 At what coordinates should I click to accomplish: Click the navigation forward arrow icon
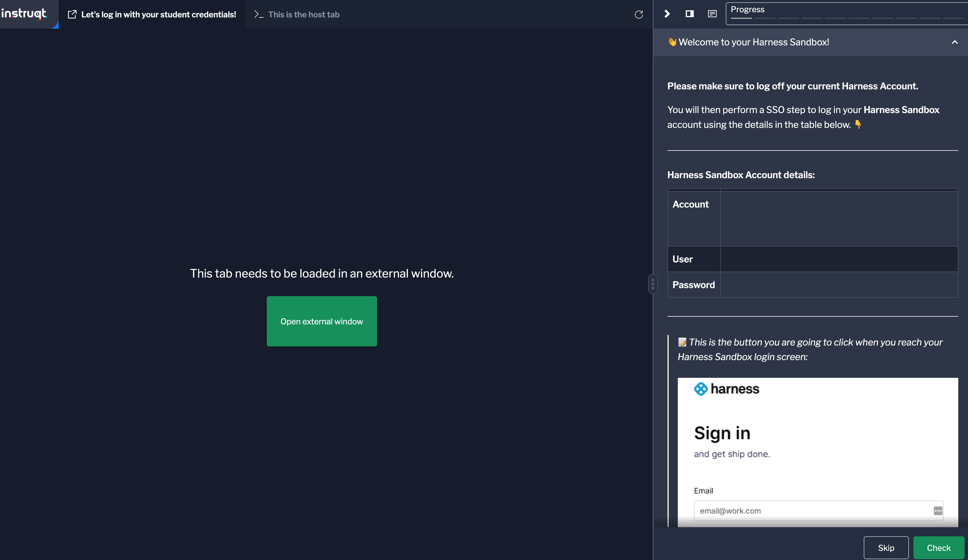point(666,13)
